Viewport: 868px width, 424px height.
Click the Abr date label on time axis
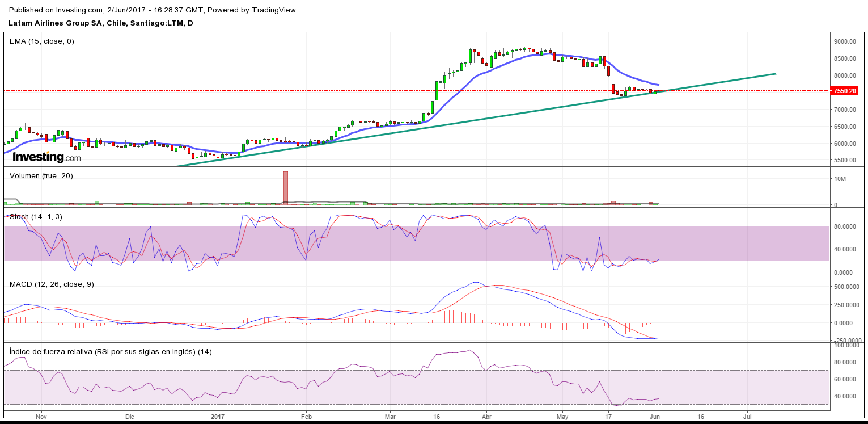486,415
